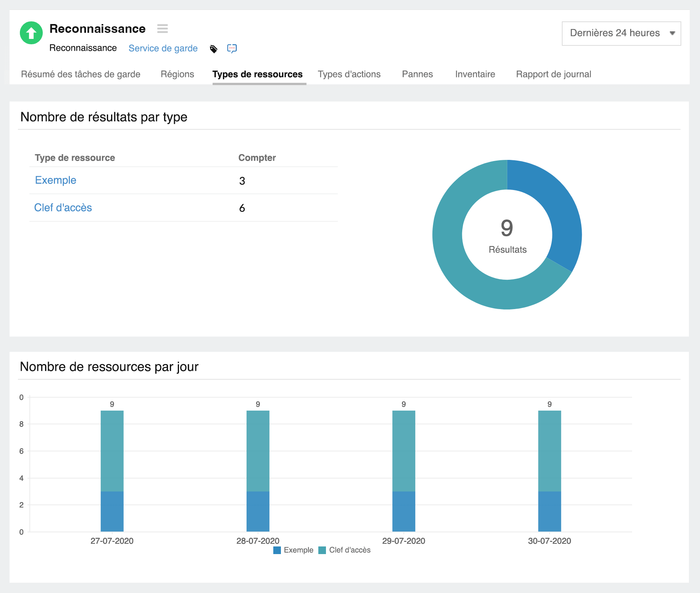Viewport: 700px width, 593px height.
Task: Click the 'Exemple' link in the resource table
Action: (x=55, y=180)
